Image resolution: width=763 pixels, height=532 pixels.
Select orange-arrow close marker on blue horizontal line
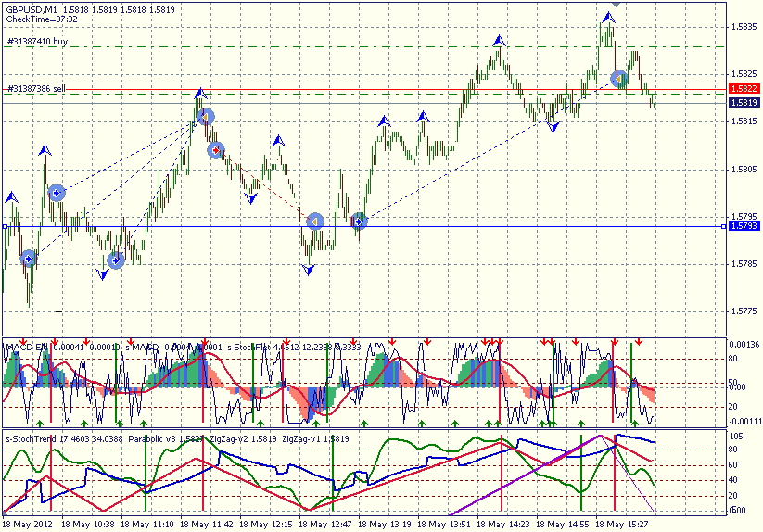(315, 222)
